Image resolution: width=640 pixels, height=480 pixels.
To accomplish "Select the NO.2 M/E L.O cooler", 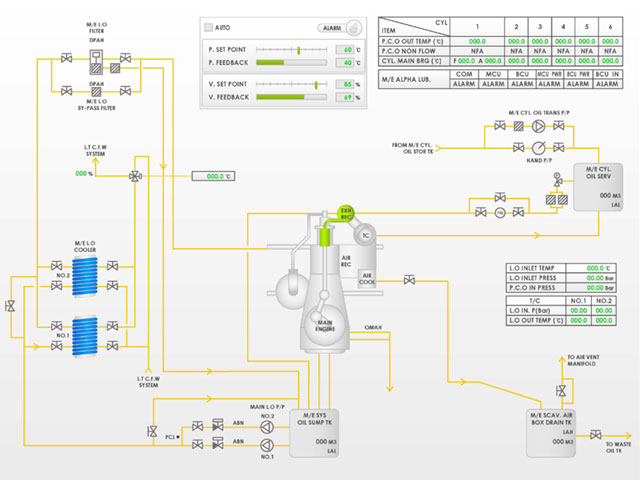I will 85,276.
